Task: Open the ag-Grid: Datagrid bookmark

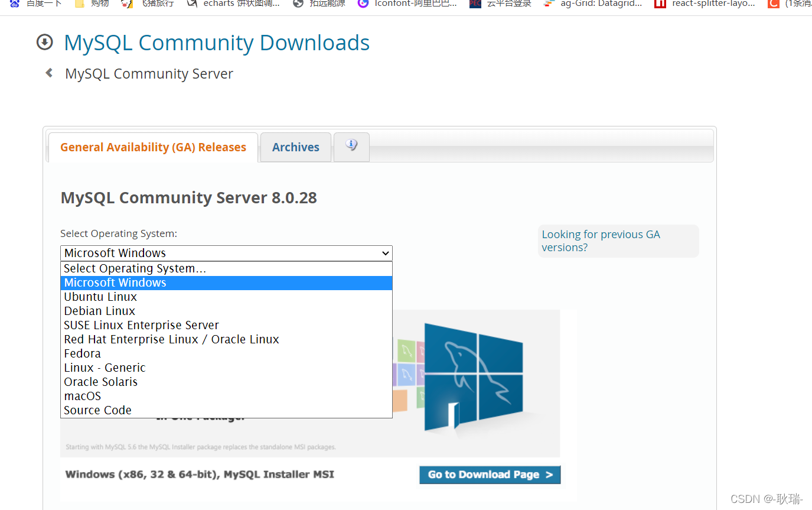Action: (592, 4)
